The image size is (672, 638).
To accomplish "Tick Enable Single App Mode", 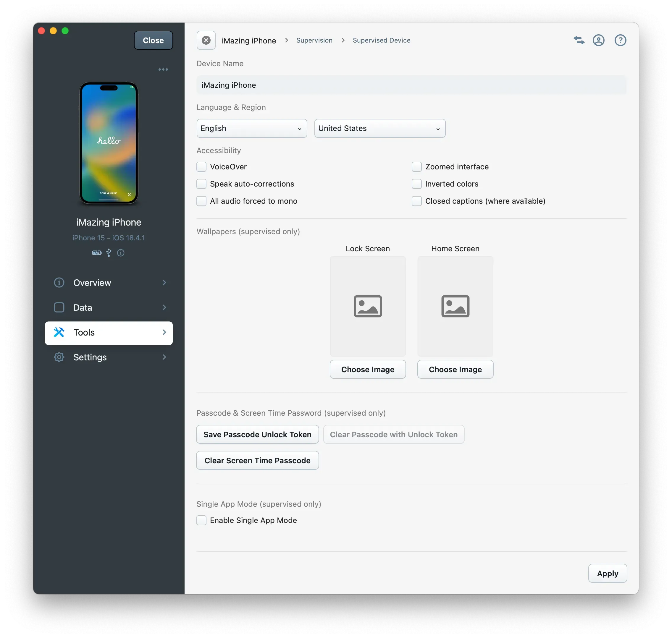I will (x=201, y=520).
